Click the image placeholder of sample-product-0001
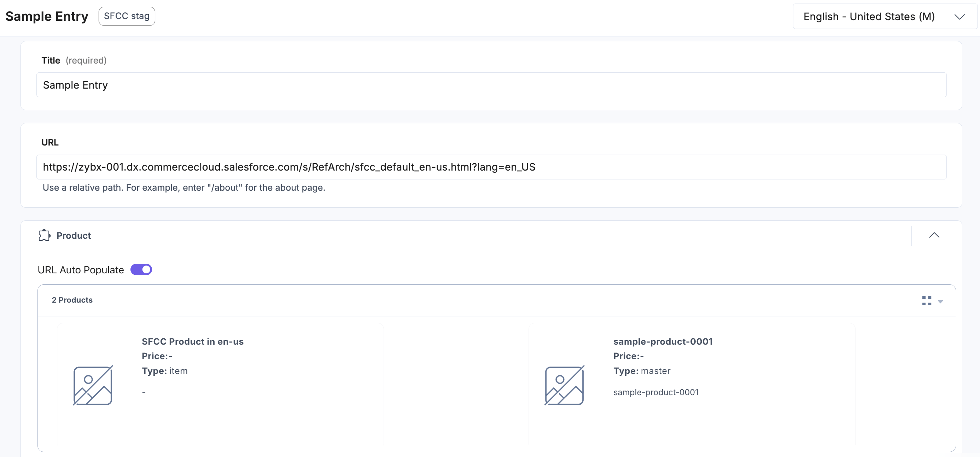Viewport: 980px width, 457px height. 564,385
